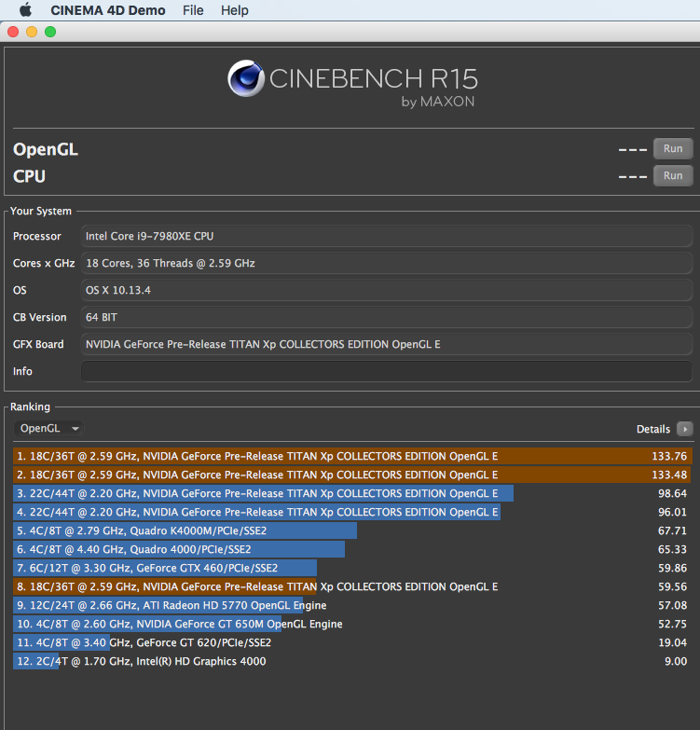The image size is (700, 730).
Task: Click the CB Version field 64 BIT
Action: pyautogui.click(x=387, y=317)
